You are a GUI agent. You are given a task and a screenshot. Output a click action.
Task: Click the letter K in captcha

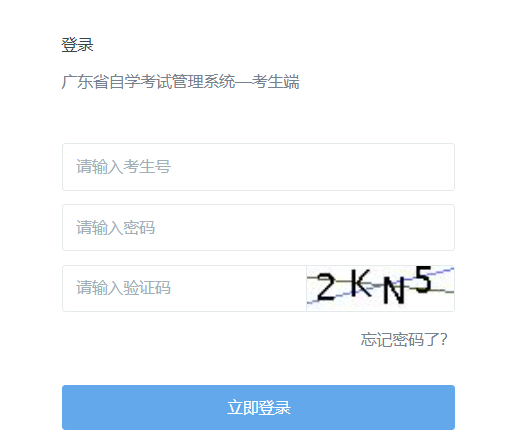point(360,282)
